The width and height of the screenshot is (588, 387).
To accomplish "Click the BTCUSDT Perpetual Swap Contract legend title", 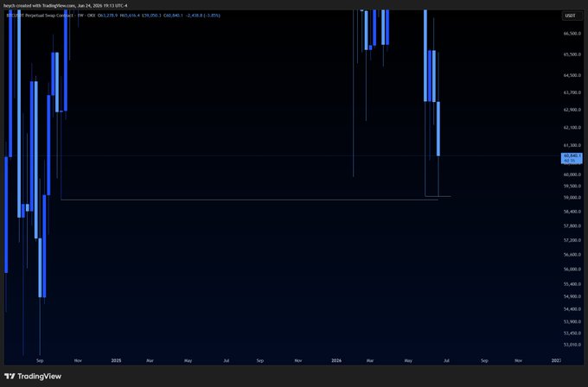I will (x=40, y=16).
